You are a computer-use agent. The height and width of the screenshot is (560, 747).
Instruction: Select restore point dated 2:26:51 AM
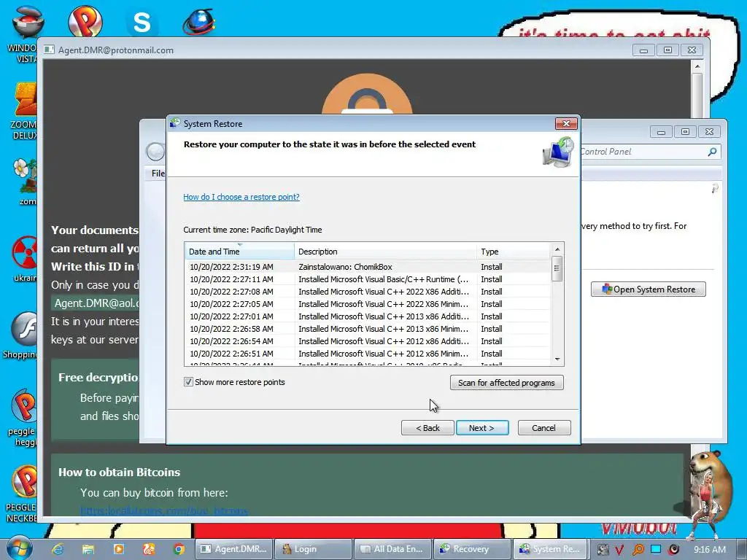point(368,354)
